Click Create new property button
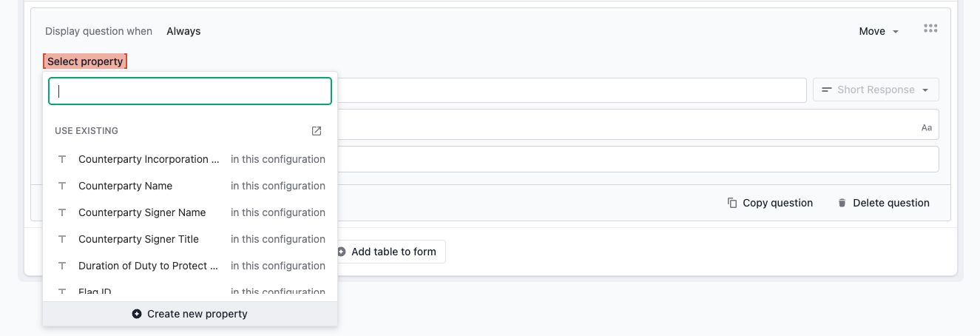This screenshot has height=336, width=980. [190, 314]
